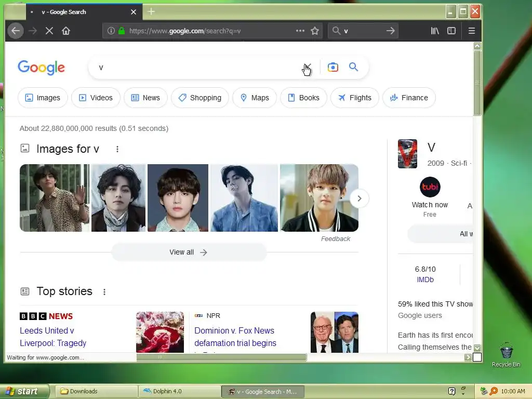
Task: Open 'Dominion v. Fox News' story link
Action: (x=235, y=337)
